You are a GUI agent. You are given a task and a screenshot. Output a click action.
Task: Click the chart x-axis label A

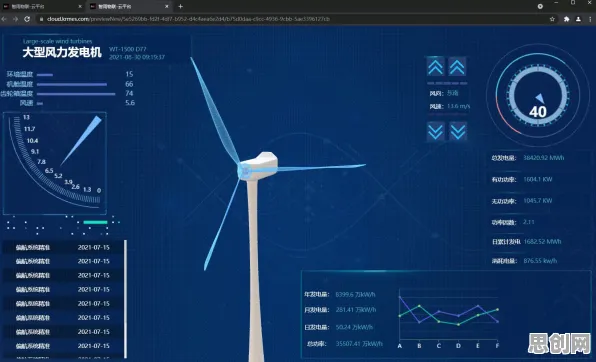click(399, 346)
